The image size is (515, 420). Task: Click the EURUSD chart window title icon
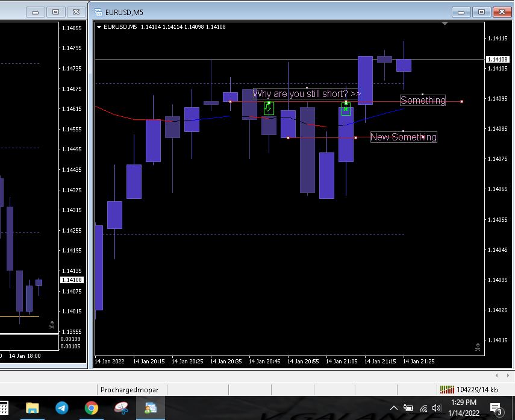pos(98,11)
